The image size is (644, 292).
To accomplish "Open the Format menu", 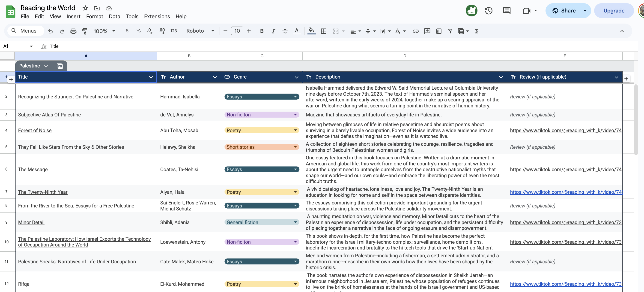I will click(x=95, y=17).
